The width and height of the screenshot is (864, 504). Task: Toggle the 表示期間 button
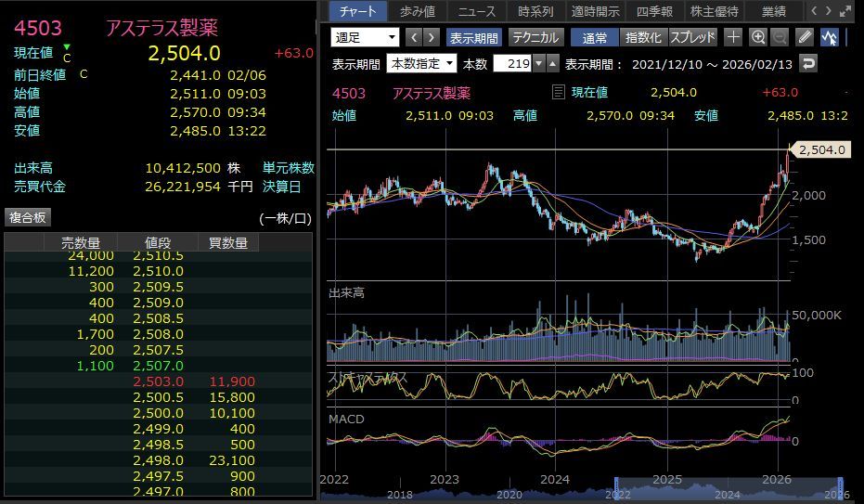474,37
